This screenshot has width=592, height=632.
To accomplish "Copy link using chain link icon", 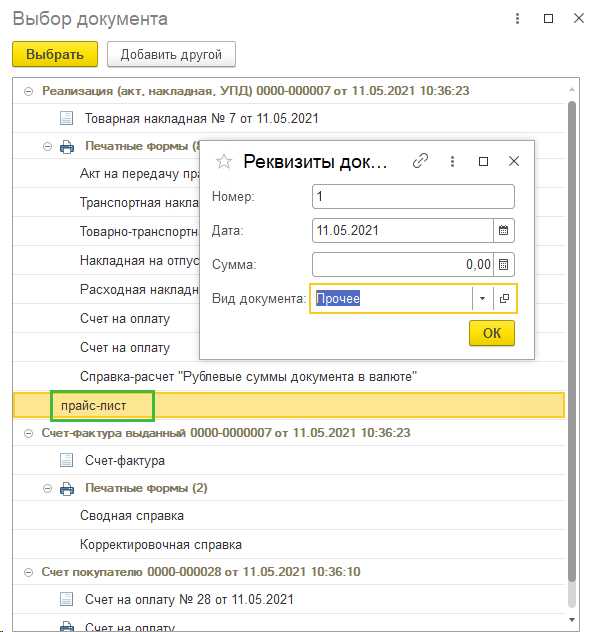I will coord(420,161).
